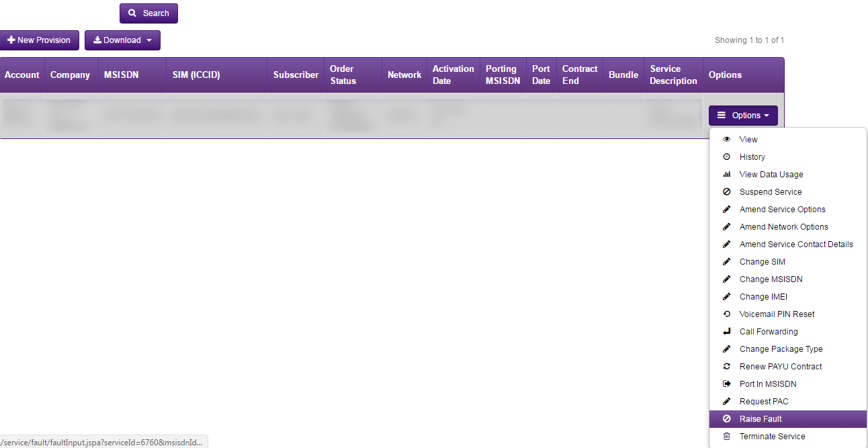Image resolution: width=868 pixels, height=448 pixels.
Task: Click the Activation Date column header
Action: click(x=453, y=75)
